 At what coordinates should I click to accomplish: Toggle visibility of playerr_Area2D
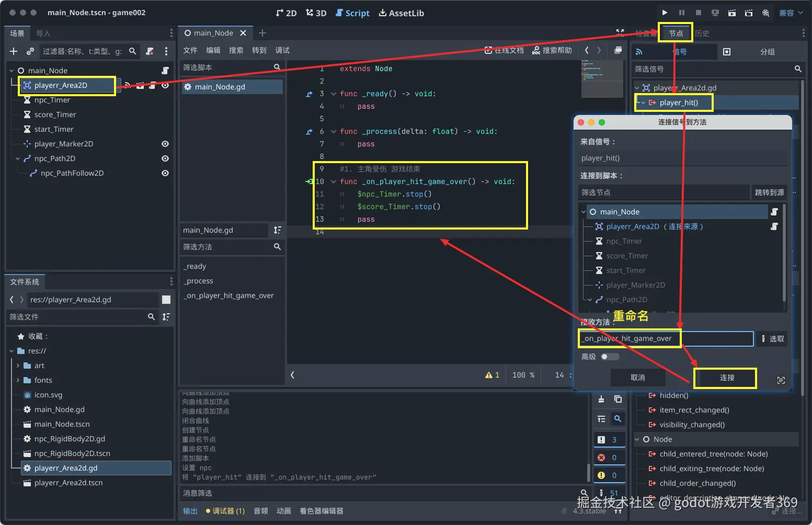[x=165, y=85]
